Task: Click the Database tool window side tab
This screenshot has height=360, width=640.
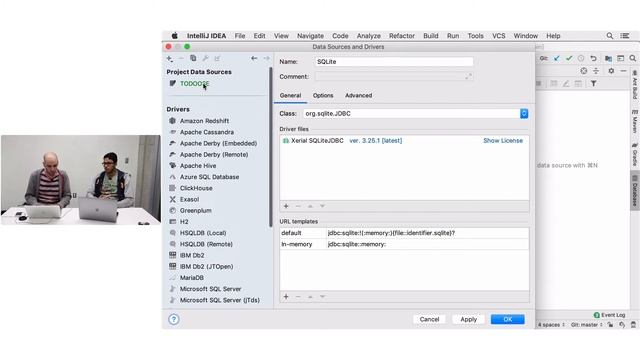Action: 635,192
